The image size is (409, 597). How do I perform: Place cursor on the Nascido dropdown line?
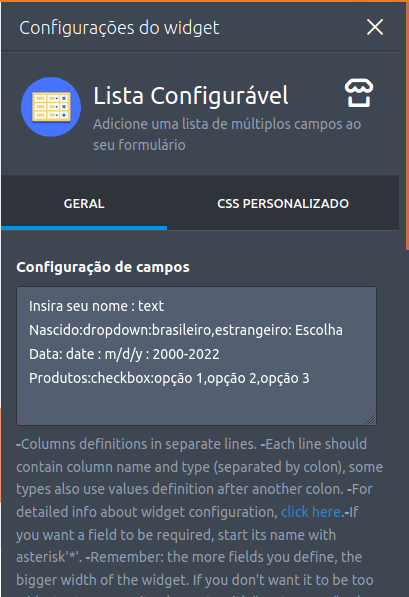pos(185,330)
